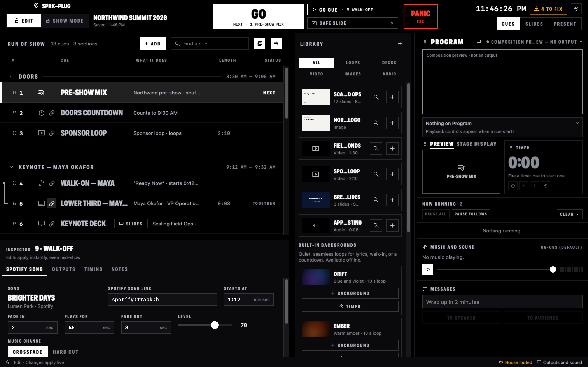Click the monitor output icon beside PROGRAM
The width and height of the screenshot is (588, 367).
pos(479,42)
